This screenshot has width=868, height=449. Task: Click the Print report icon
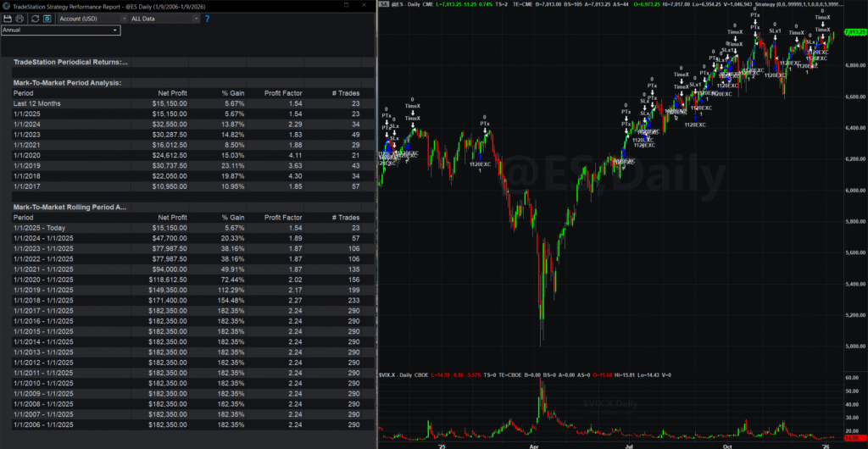[x=19, y=18]
